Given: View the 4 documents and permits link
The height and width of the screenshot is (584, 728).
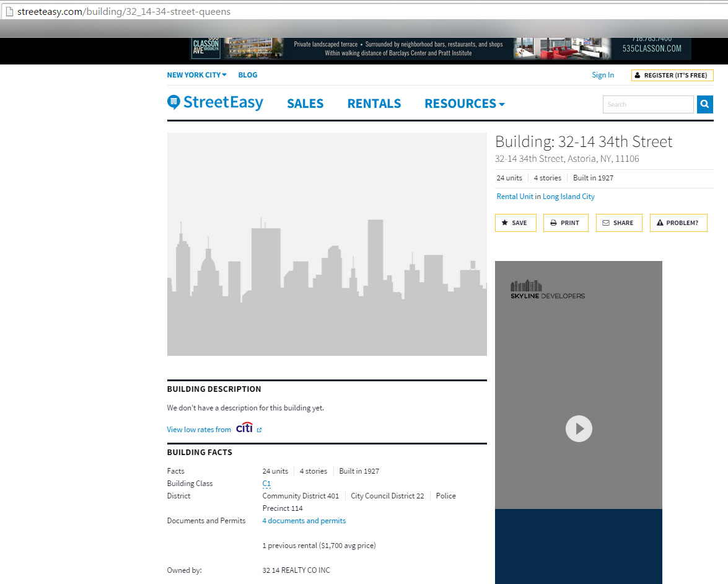Looking at the screenshot, I should click(304, 521).
